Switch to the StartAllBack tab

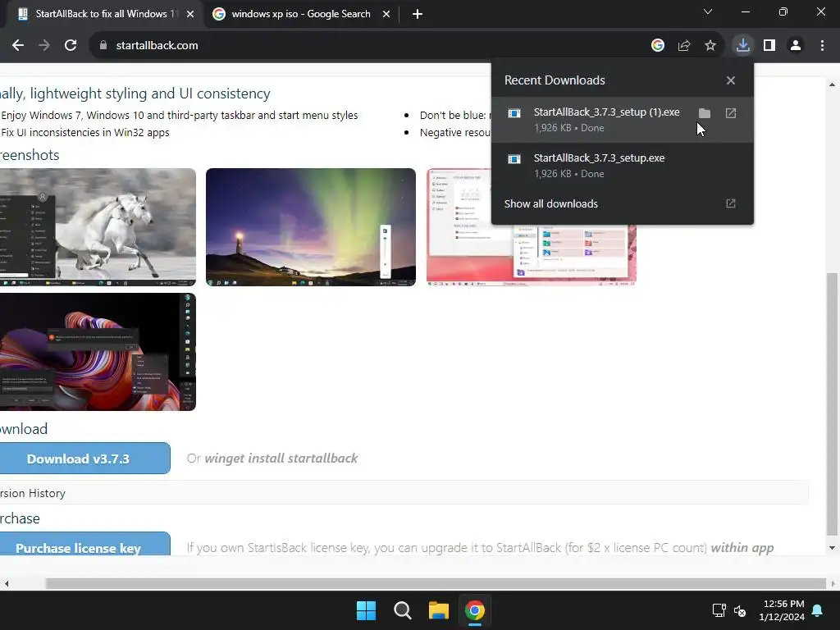coord(101,14)
